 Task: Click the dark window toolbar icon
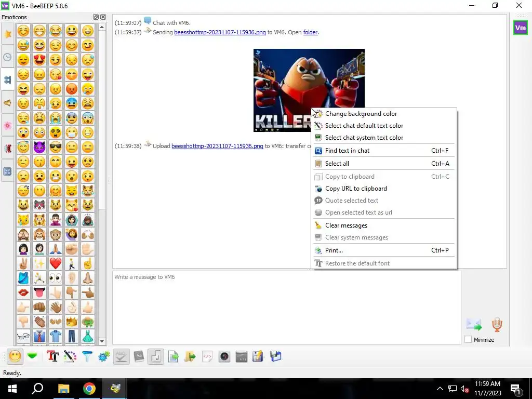point(242,356)
